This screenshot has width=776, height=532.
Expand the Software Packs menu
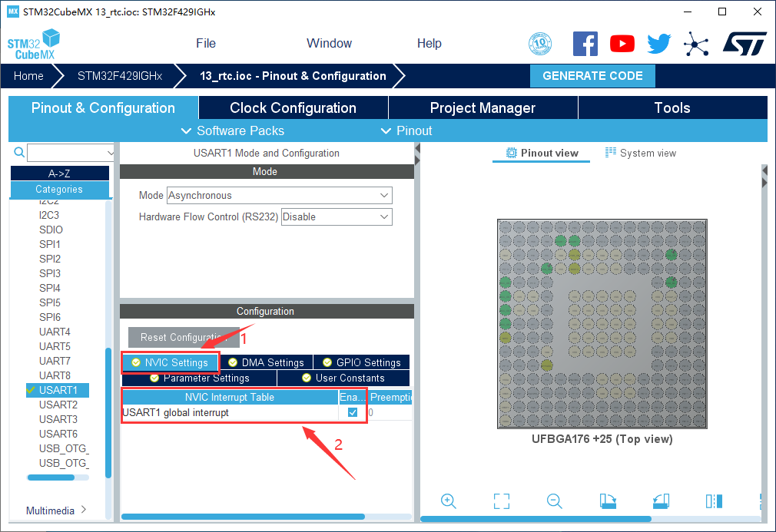(233, 131)
